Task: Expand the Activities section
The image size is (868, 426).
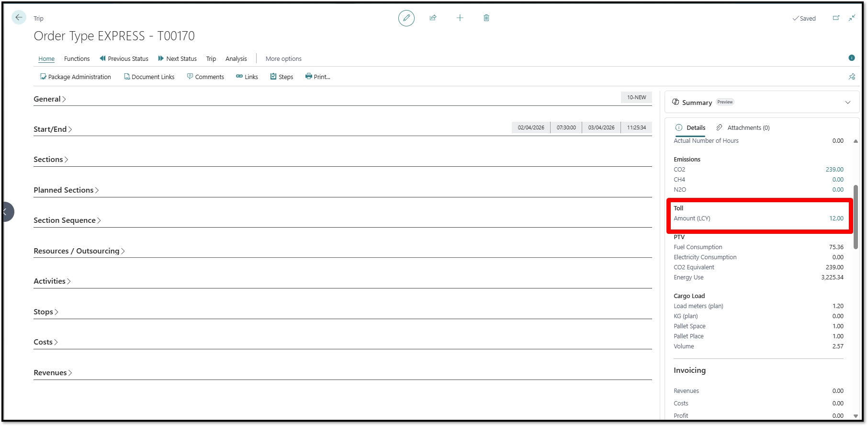Action: point(52,281)
